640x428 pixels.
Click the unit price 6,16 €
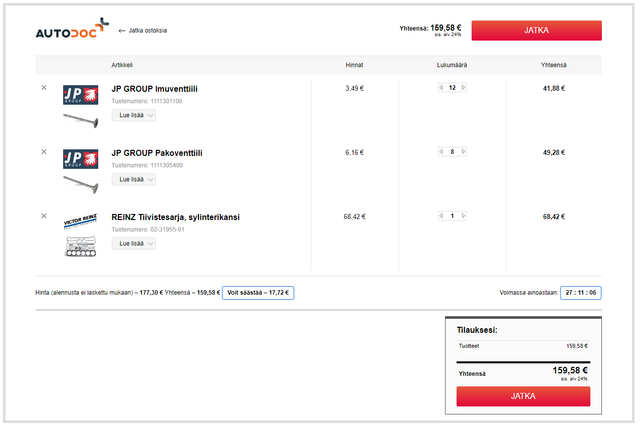coord(354,152)
